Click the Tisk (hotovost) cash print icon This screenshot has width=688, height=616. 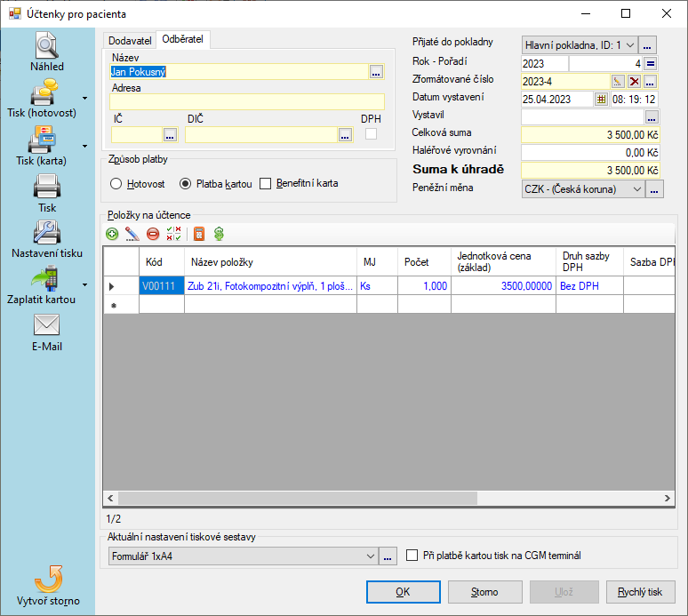[44, 92]
